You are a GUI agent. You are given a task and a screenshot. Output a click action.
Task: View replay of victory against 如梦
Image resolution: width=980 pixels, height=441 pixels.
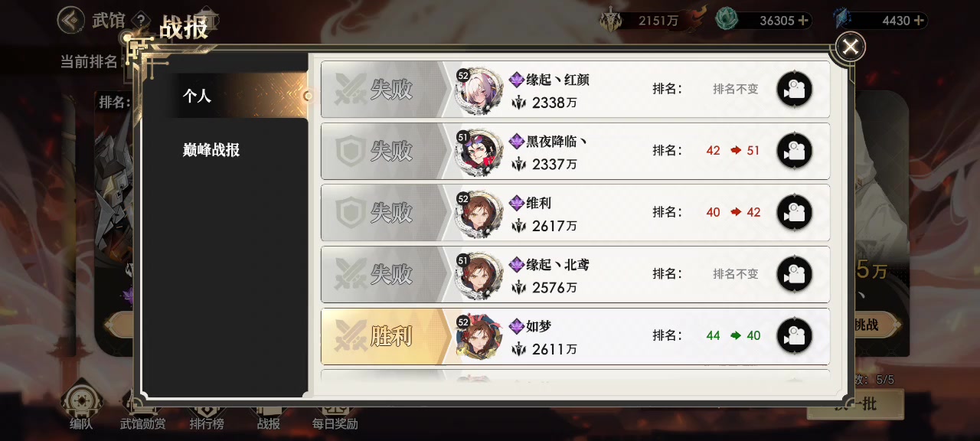coord(794,335)
